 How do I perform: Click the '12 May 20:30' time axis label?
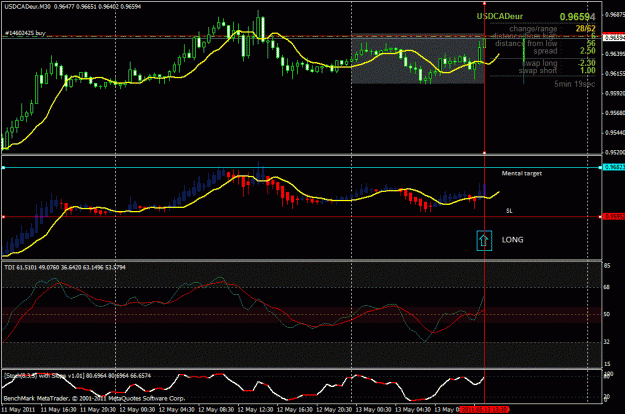pos(334,410)
